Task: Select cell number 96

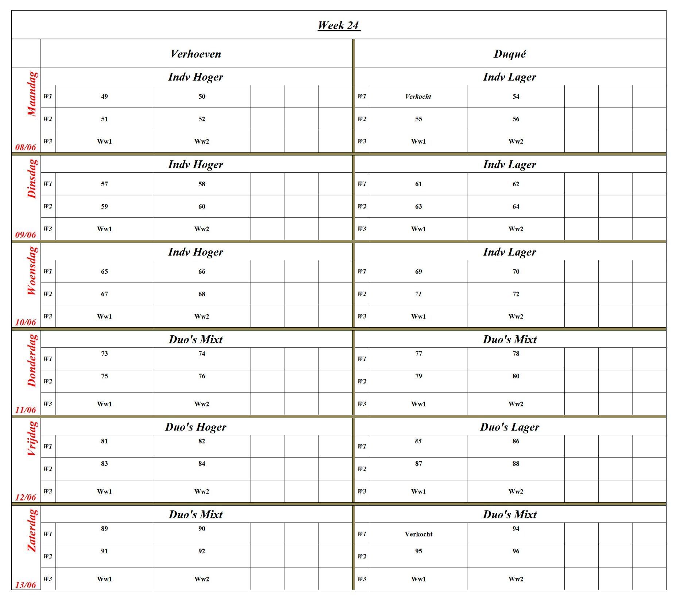Action: click(x=516, y=552)
